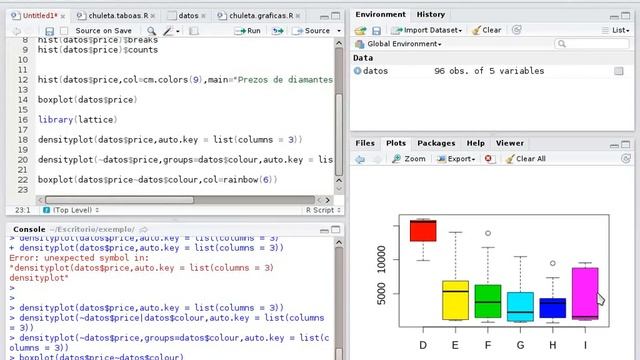640x360 pixels.
Task: Open the Export dropdown in Plots pane
Action: 456,159
